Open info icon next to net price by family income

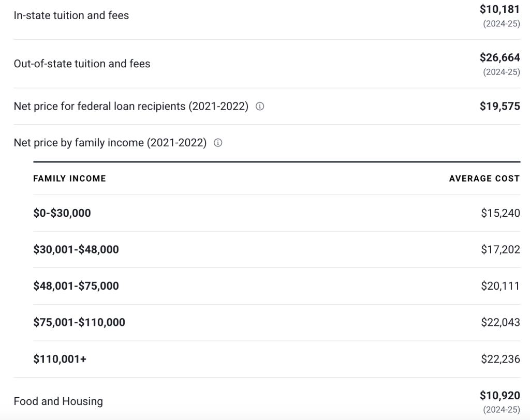218,143
